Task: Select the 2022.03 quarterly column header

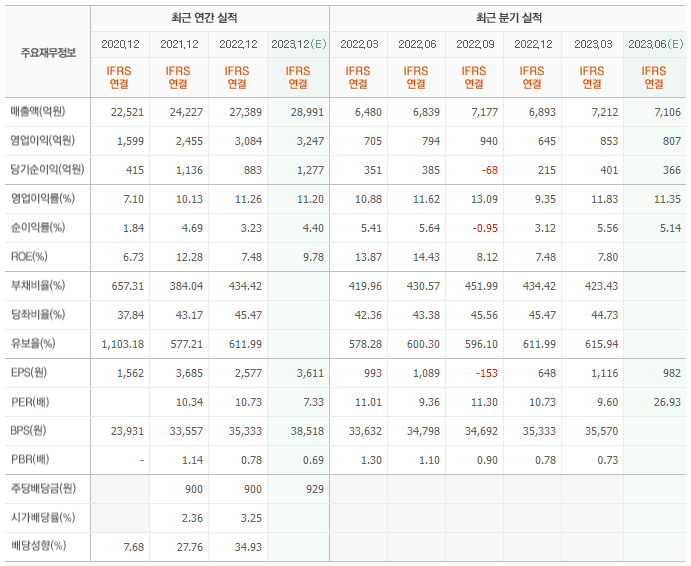Action: pos(359,44)
